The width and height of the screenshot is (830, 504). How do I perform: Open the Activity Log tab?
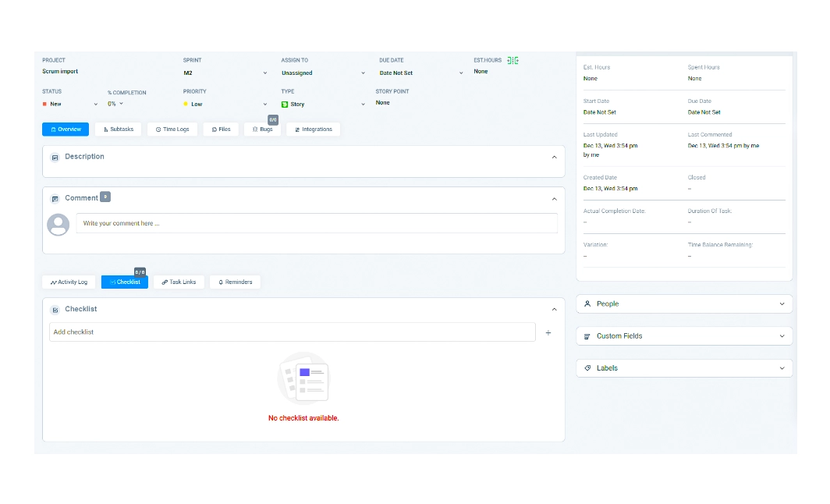pos(69,282)
